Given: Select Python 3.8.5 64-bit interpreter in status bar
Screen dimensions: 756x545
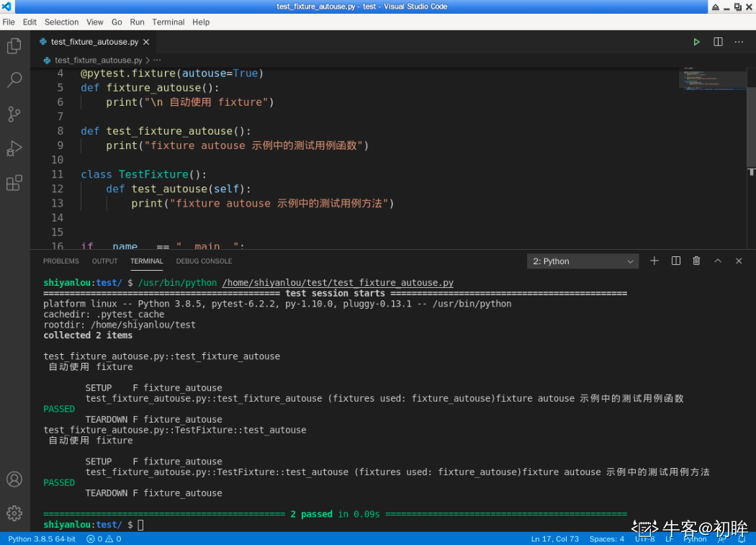Looking at the screenshot, I should (42, 539).
